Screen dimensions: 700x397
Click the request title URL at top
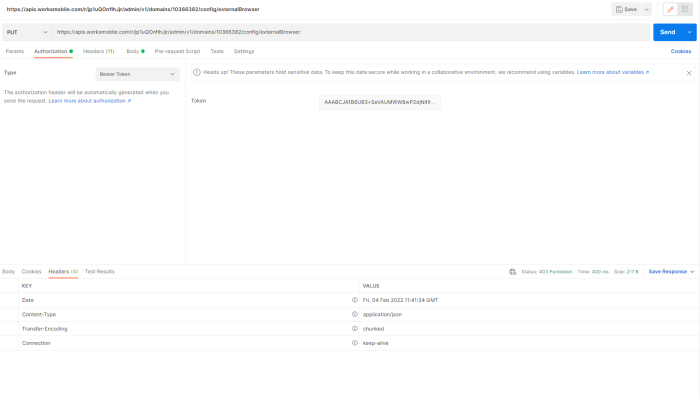[x=133, y=9]
